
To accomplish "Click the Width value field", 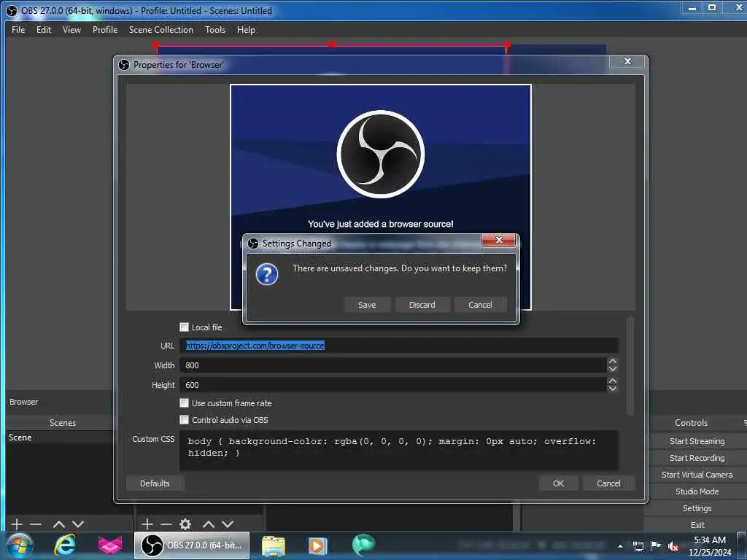I will click(x=393, y=365).
